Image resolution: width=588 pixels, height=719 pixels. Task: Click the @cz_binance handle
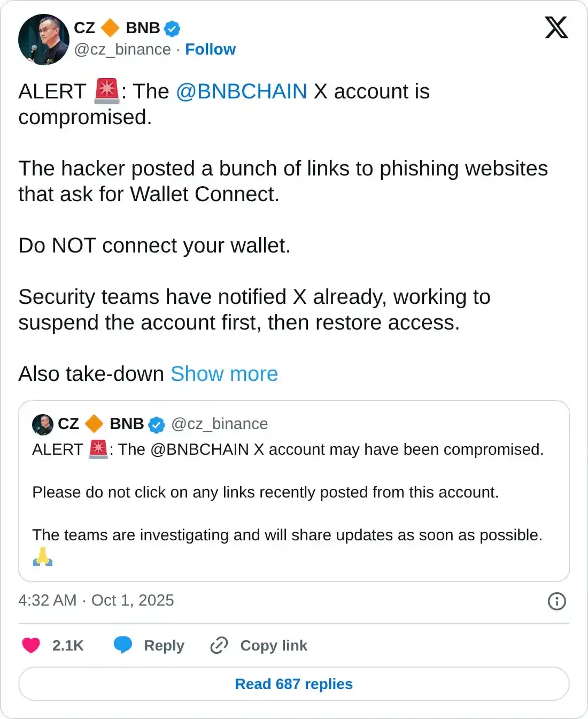click(122, 49)
